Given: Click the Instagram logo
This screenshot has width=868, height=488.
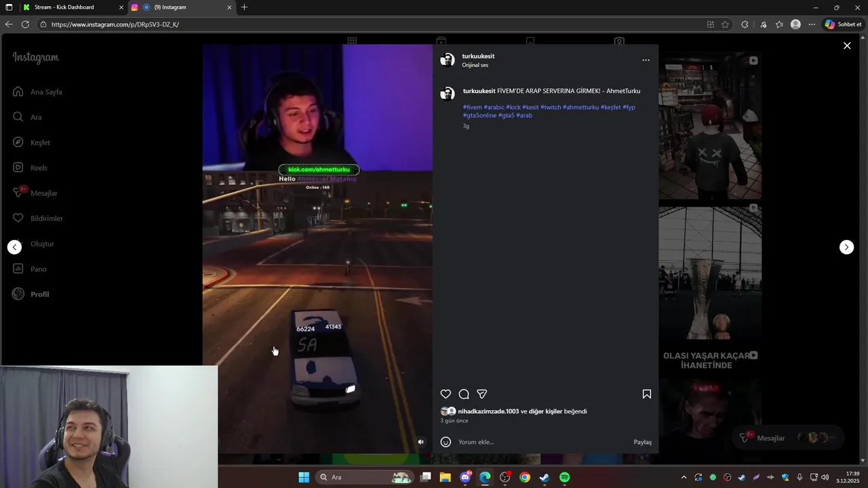Looking at the screenshot, I should (36, 58).
